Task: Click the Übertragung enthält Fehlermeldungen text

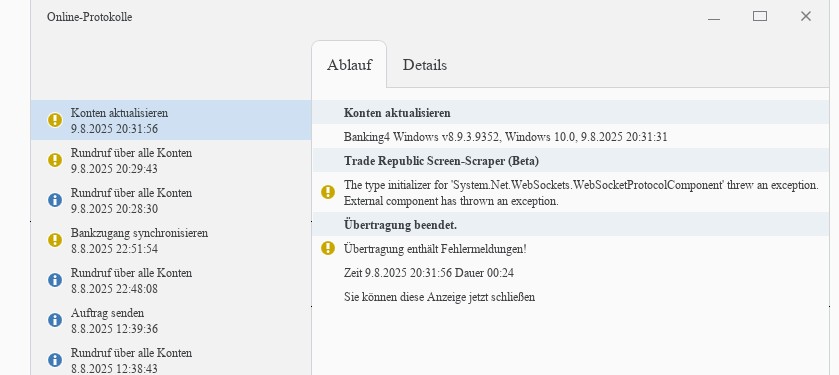Action: pyautogui.click(x=435, y=249)
